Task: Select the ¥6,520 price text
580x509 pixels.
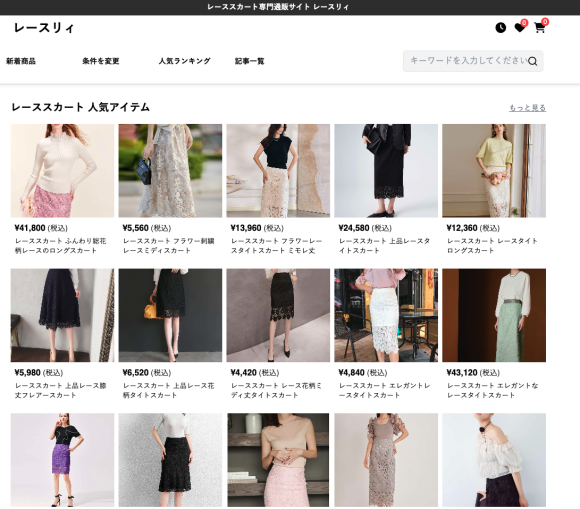Action: point(136,373)
